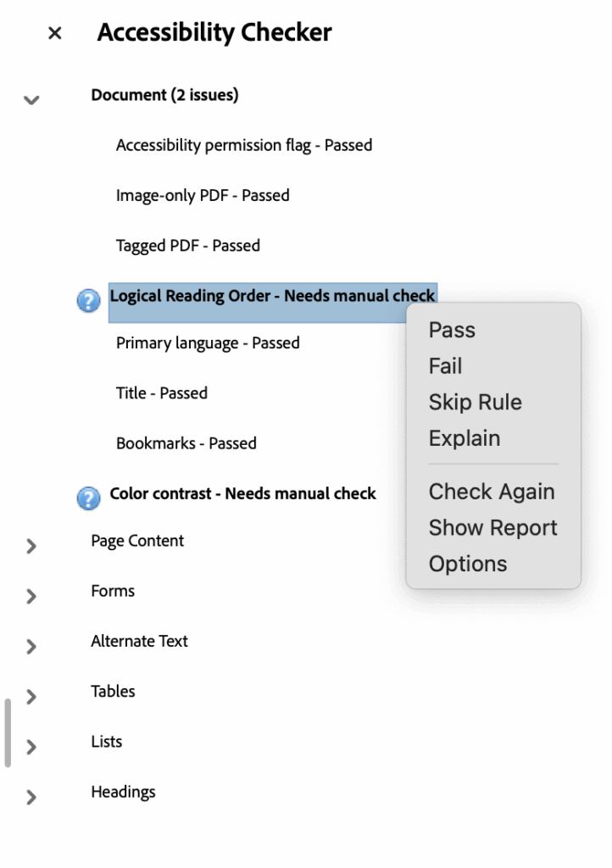Select the Tagged PDF - Passed item

pyautogui.click(x=187, y=245)
